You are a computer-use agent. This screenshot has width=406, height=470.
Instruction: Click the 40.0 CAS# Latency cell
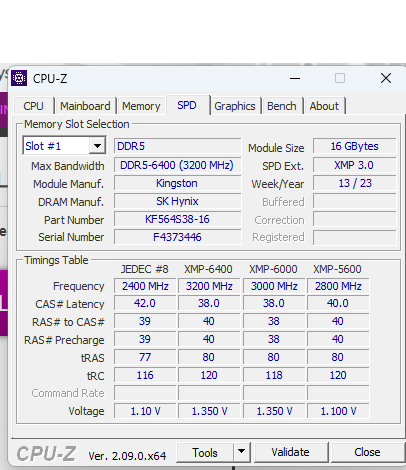click(338, 303)
